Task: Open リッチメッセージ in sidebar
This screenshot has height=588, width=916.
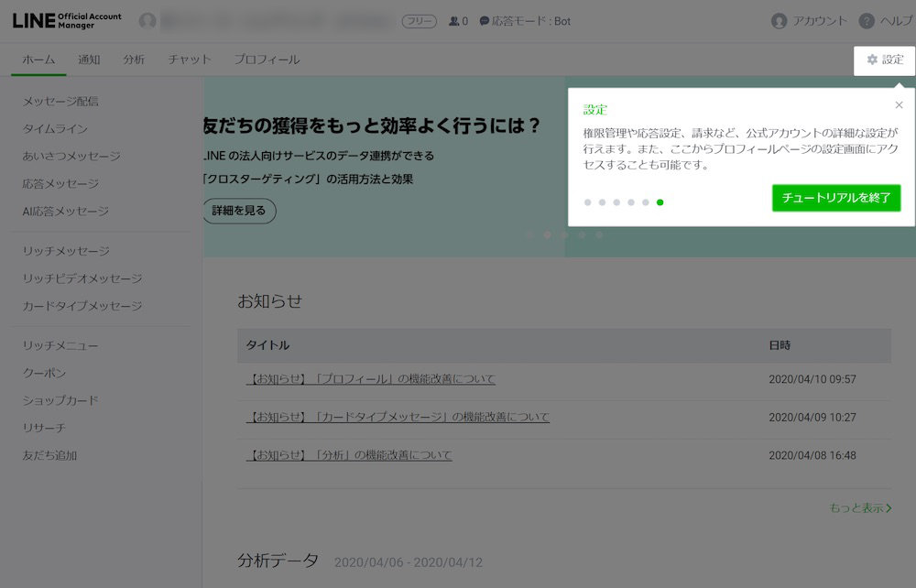Action: [66, 251]
